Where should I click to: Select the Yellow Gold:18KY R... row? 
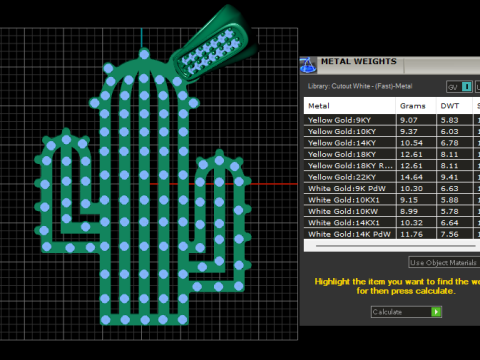392,166
